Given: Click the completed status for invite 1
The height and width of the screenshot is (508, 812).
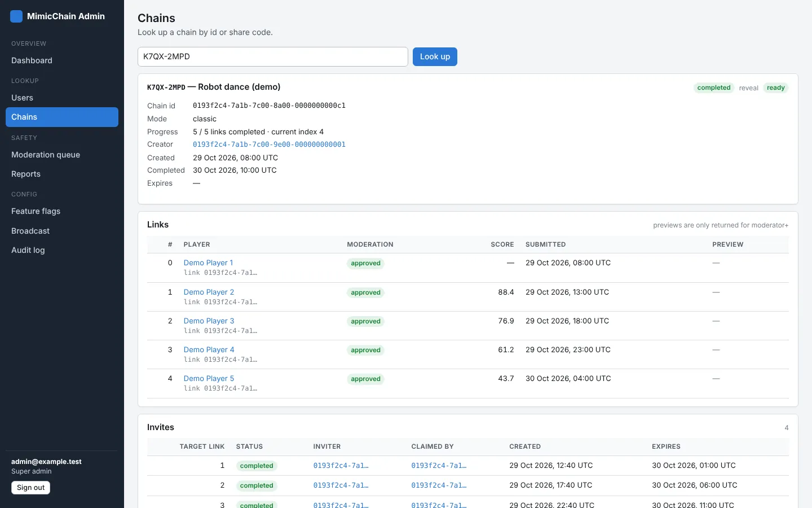Looking at the screenshot, I should point(257,466).
